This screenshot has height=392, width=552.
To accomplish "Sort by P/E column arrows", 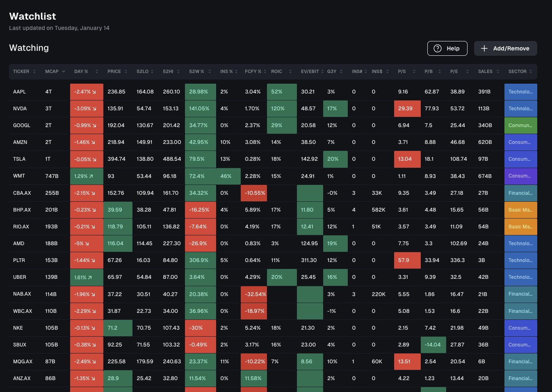I will click(468, 71).
